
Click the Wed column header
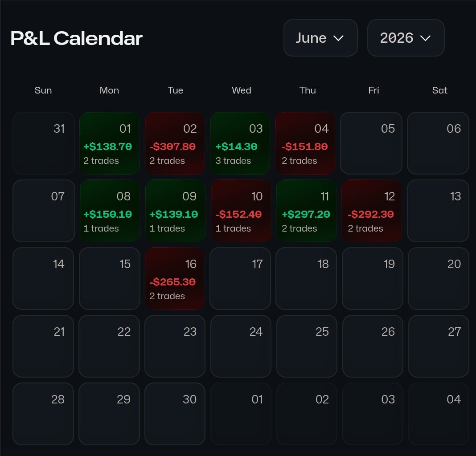click(x=242, y=90)
